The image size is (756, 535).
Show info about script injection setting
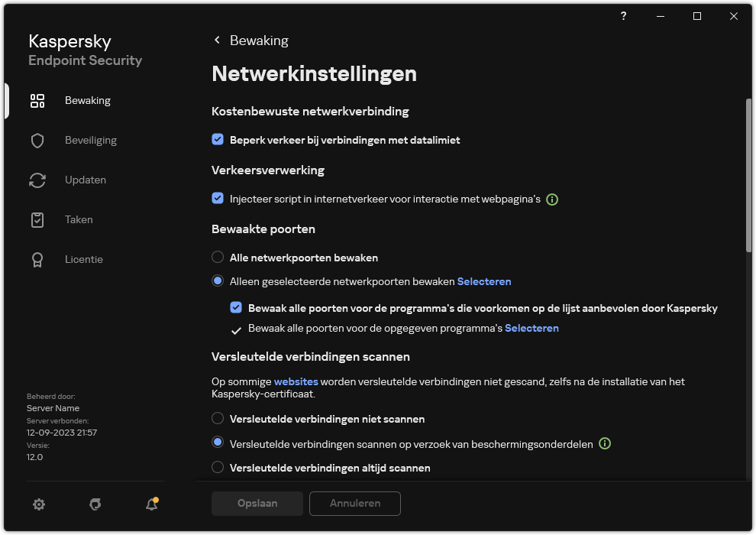[552, 199]
